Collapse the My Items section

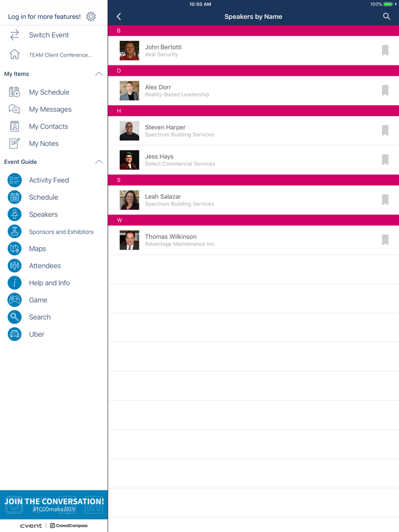[99, 73]
